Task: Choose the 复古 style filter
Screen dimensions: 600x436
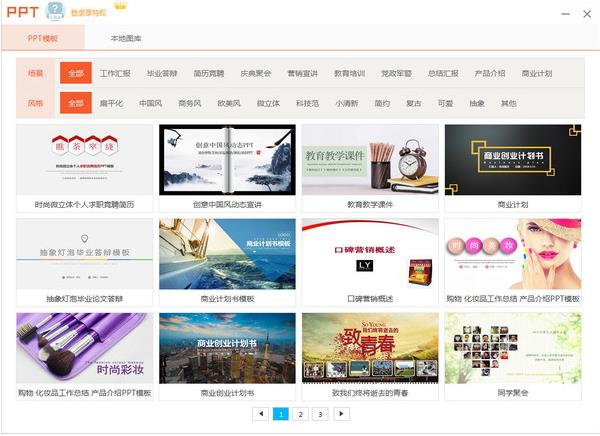Action: click(x=414, y=103)
